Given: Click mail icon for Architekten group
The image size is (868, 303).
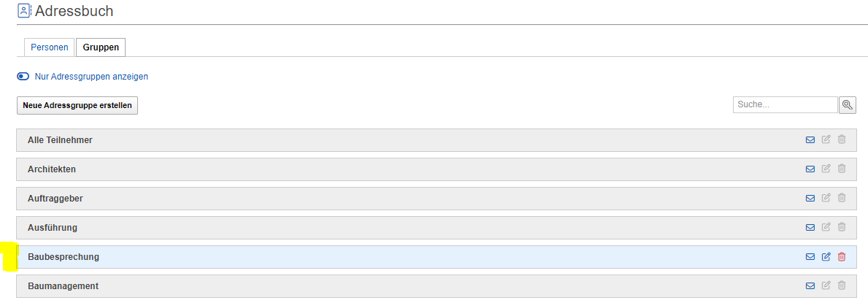Looking at the screenshot, I should pos(810,169).
